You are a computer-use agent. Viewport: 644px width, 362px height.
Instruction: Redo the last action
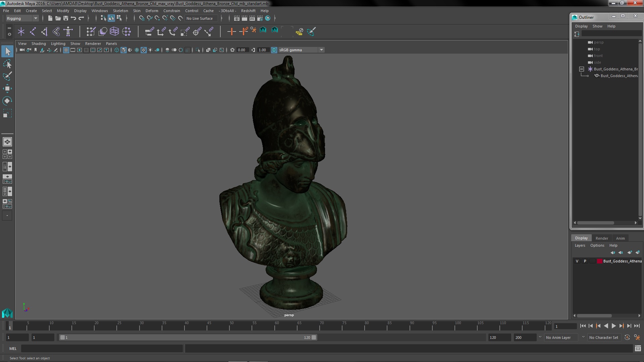tap(81, 18)
